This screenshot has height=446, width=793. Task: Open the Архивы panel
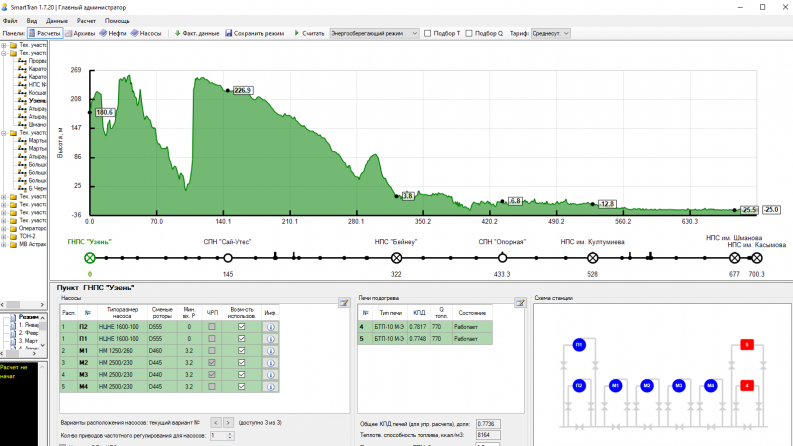click(80, 33)
